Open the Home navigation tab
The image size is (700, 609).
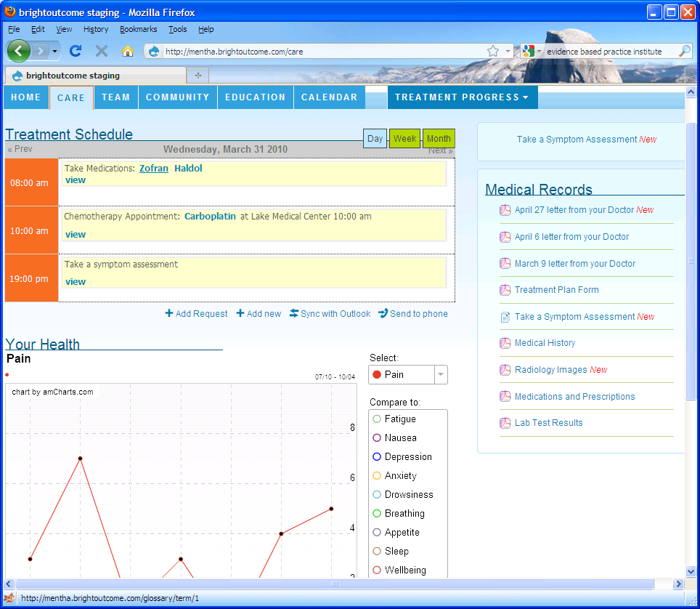[26, 97]
